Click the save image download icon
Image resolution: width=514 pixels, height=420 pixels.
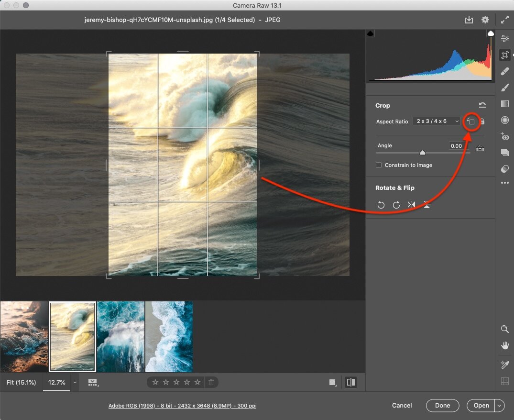[x=469, y=20]
